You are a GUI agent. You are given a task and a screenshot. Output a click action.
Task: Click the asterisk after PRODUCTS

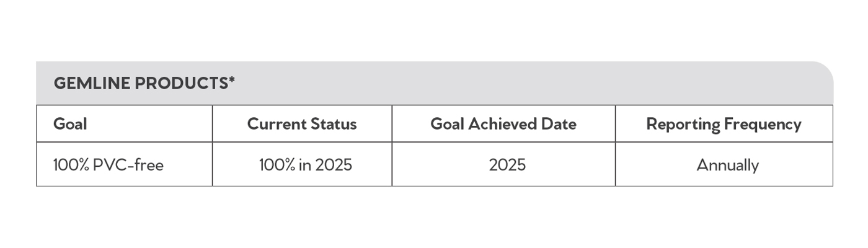point(232,80)
